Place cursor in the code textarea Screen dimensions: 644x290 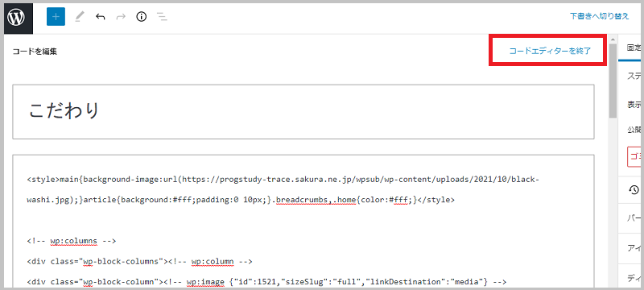click(303, 222)
